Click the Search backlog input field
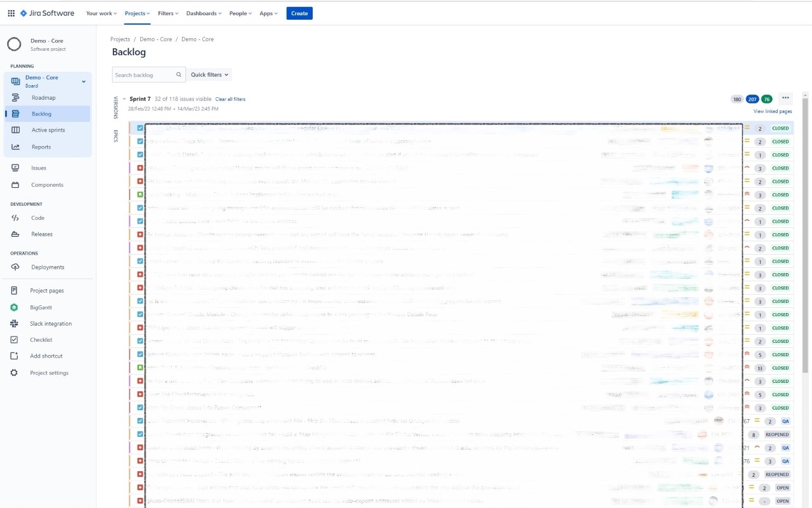This screenshot has height=508, width=812. (145, 74)
